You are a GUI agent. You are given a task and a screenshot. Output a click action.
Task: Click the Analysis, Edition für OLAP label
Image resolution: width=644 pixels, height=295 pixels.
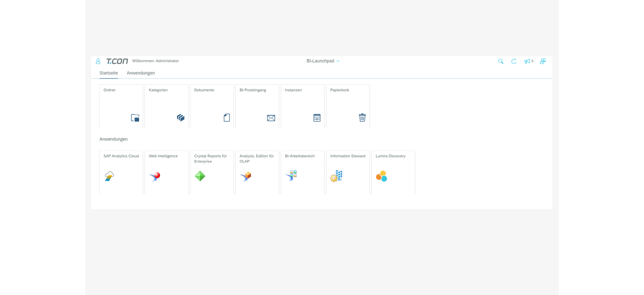(x=256, y=158)
